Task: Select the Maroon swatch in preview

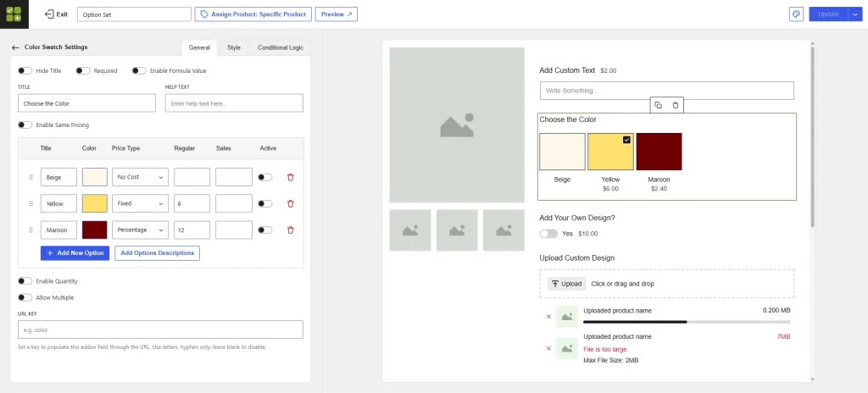Action: coord(659,152)
